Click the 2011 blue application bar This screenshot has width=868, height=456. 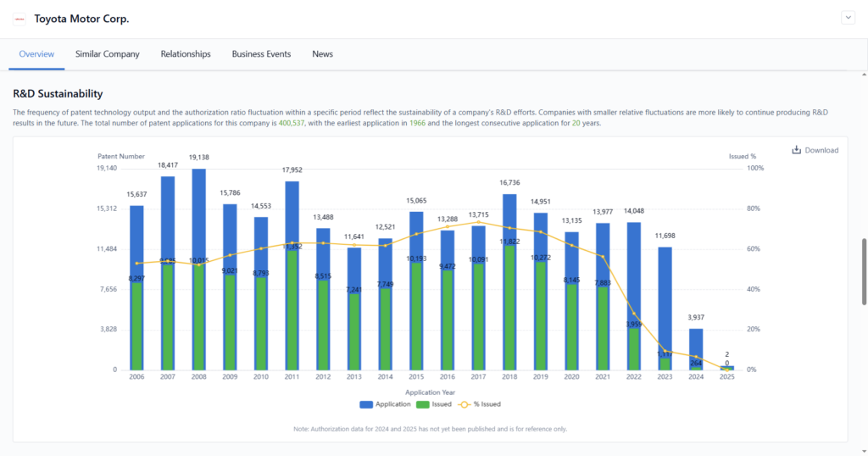tap(292, 212)
